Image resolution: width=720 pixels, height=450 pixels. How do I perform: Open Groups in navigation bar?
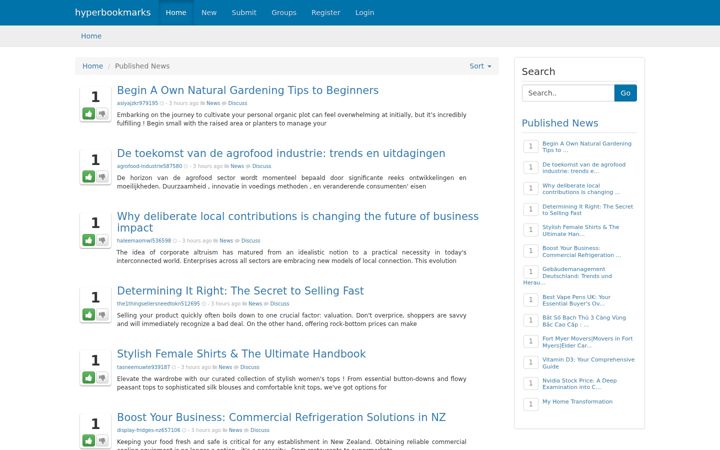tap(284, 12)
